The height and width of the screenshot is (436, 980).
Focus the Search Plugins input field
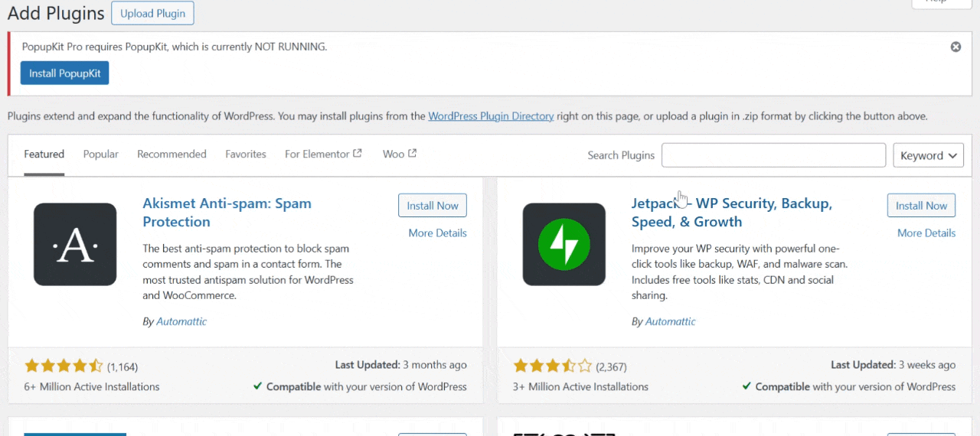[774, 155]
